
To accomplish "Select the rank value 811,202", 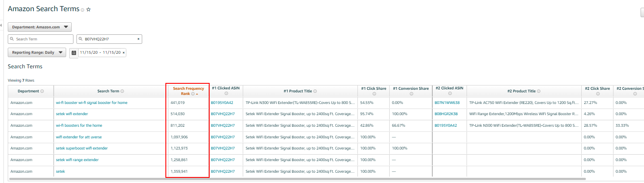I will (177, 125).
